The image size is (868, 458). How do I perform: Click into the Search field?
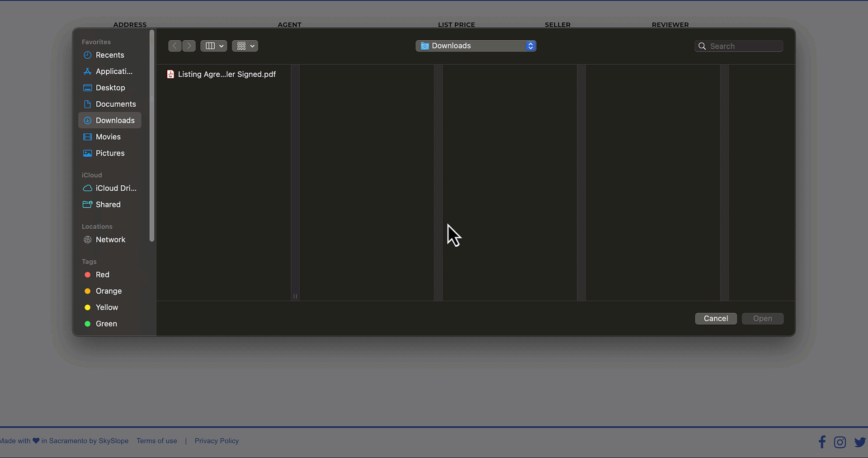click(739, 46)
